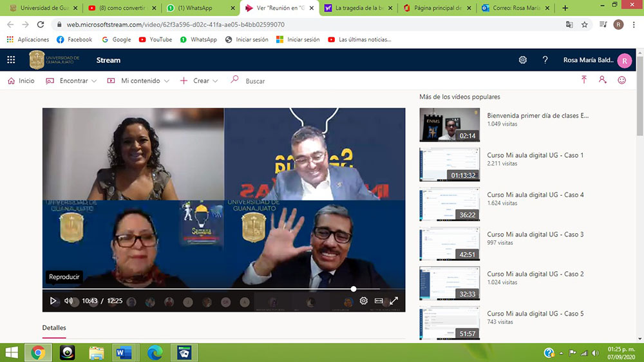Open the Crear dropdown menu
Screen dimensions: 644x362
[200, 81]
